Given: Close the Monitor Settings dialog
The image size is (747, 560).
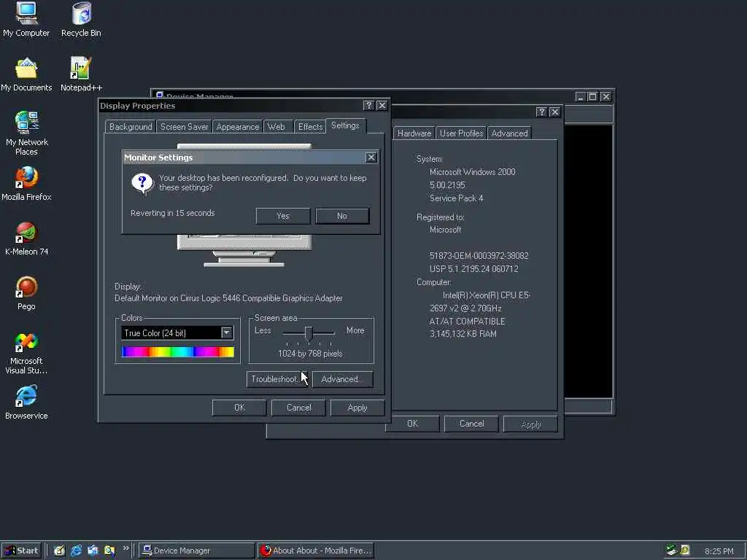Looking at the screenshot, I should 371,157.
